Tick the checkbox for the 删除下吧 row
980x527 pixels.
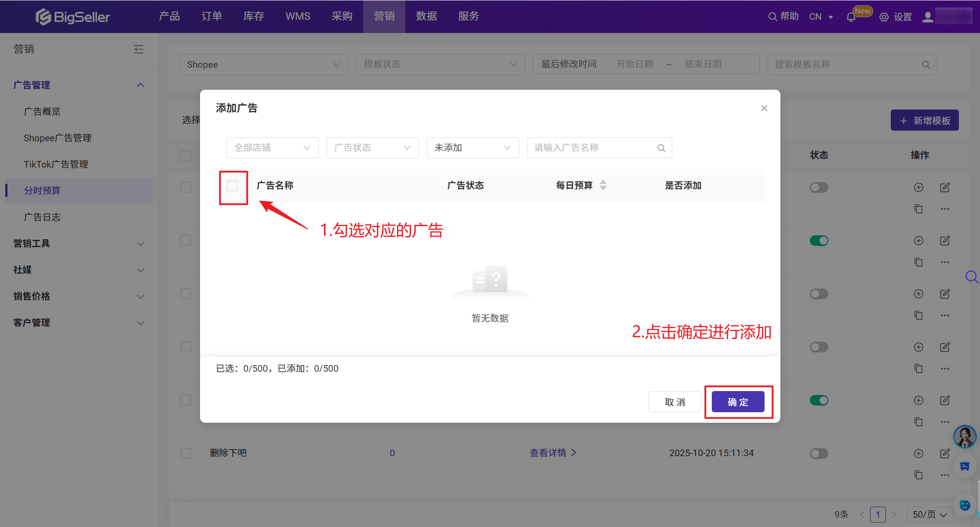(x=186, y=453)
